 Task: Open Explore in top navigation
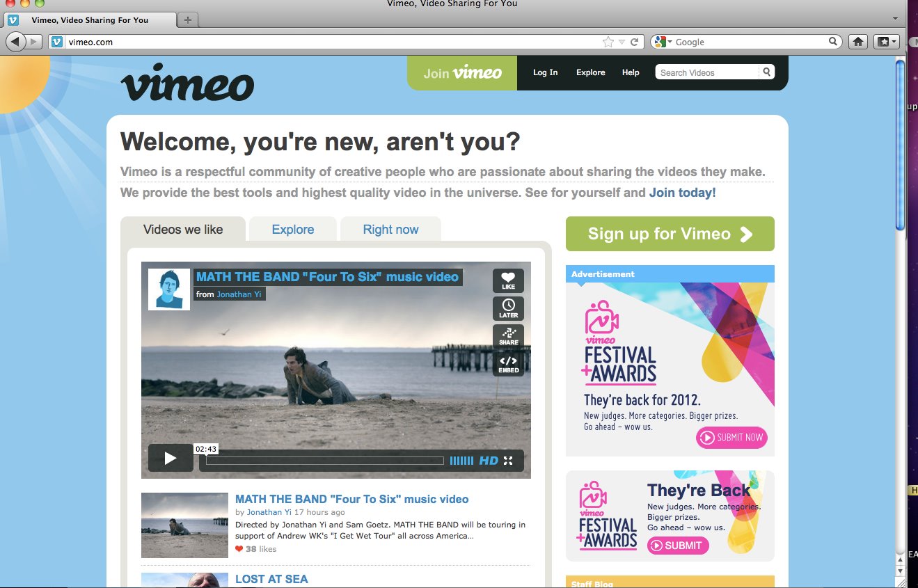[591, 72]
